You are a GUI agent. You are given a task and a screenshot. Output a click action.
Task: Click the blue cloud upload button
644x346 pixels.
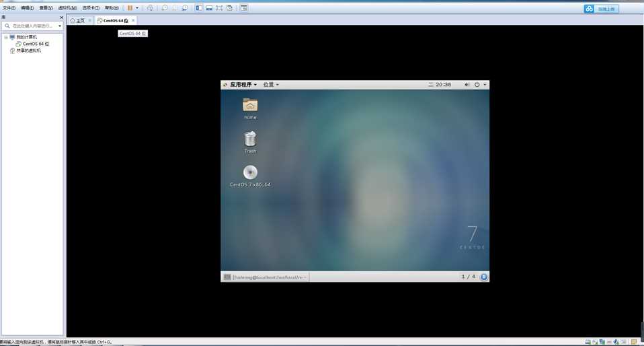point(601,9)
